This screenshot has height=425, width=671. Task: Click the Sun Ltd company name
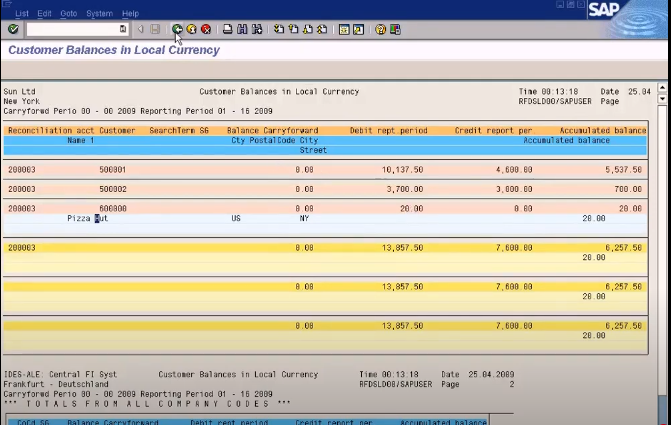tap(19, 92)
